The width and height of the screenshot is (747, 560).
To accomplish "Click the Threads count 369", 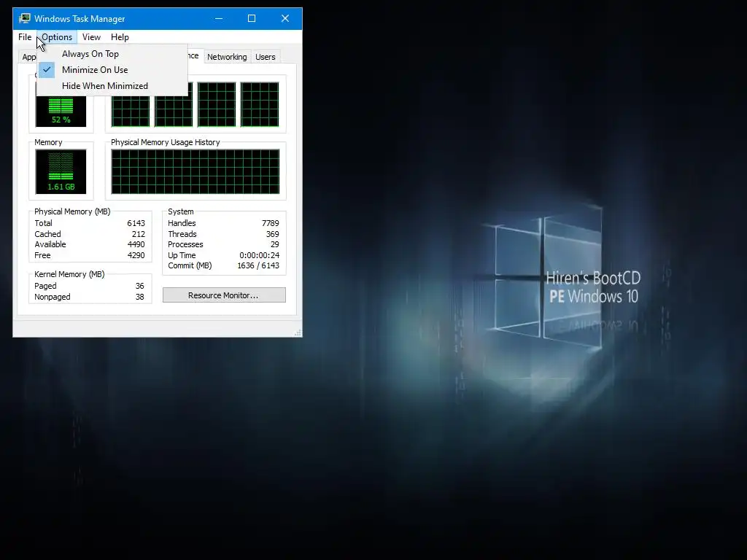I will (273, 234).
